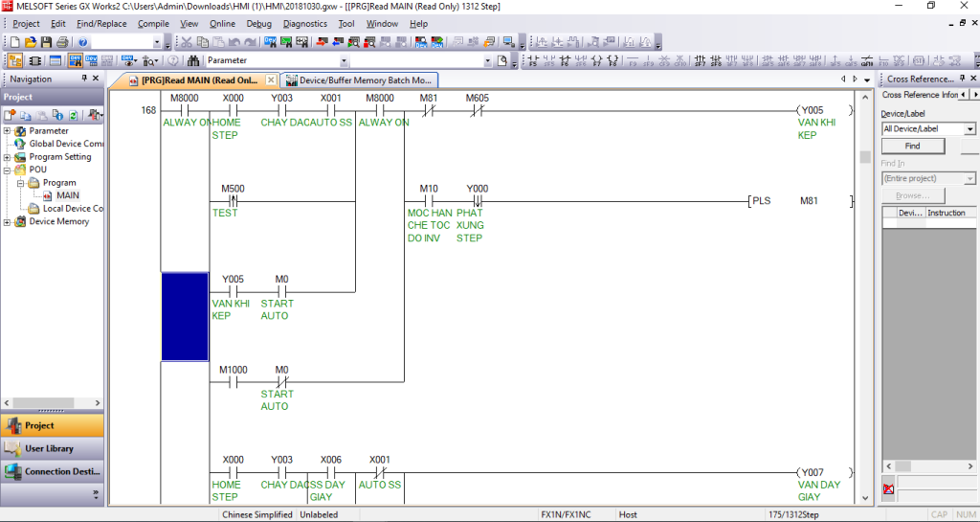Click the Cut scissors icon

click(x=188, y=42)
